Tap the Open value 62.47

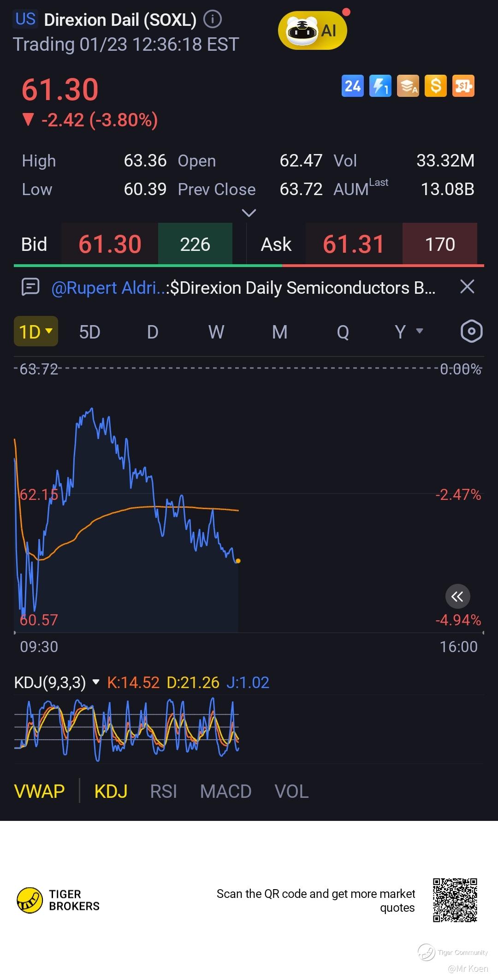tap(301, 160)
